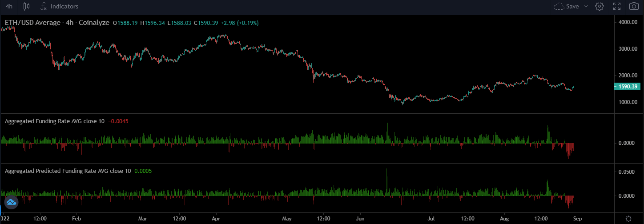
Task: Click the 2000.00 price axis label
Action: click(629, 76)
